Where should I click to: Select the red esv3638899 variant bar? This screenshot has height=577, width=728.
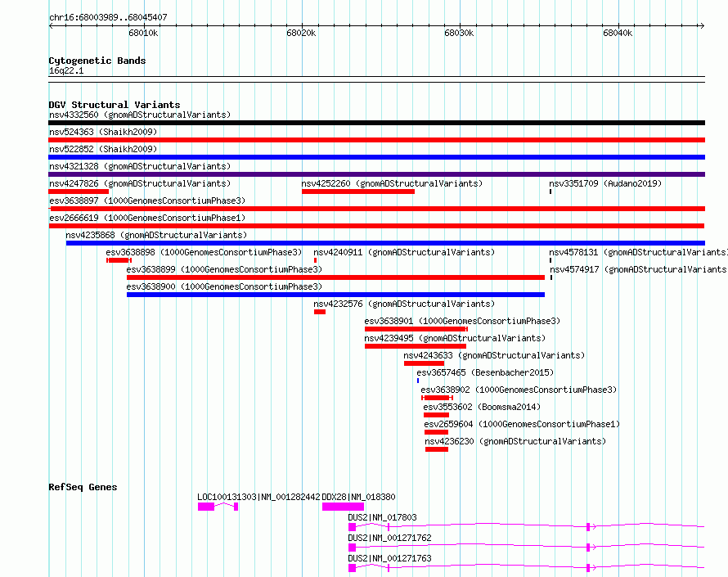[335, 277]
